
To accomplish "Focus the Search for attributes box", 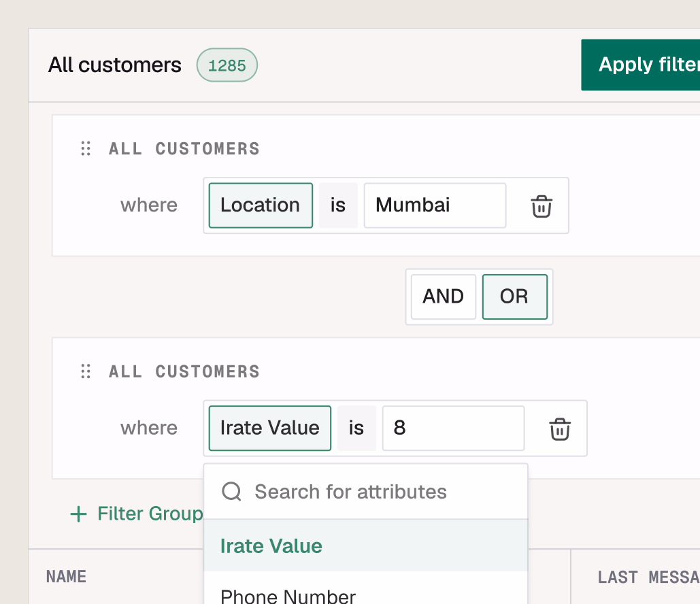I will (366, 492).
